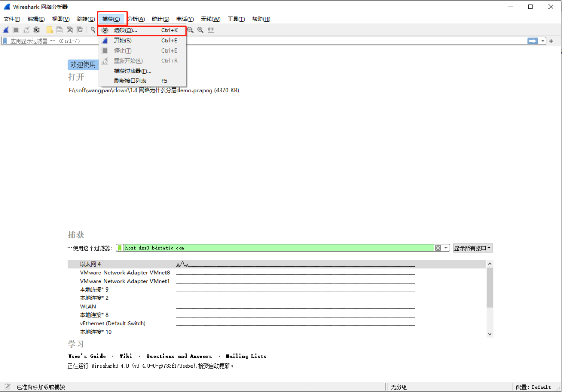The height and width of the screenshot is (392, 562).
Task: Click the 配置: Default profile status entry
Action: 533,387
